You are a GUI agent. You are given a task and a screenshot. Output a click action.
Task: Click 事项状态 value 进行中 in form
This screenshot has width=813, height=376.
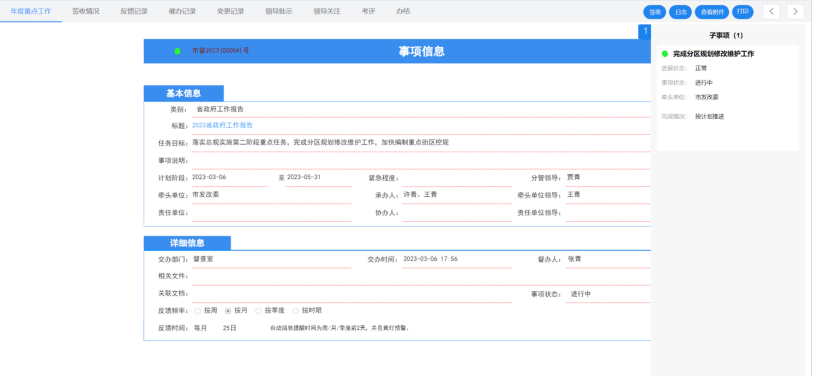click(581, 294)
